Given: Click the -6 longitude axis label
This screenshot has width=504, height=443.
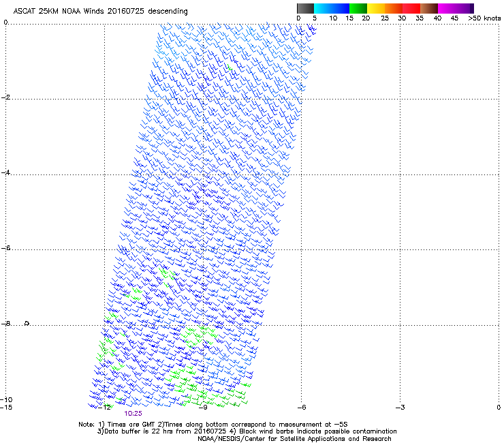Looking at the screenshot, I should click(x=302, y=408).
